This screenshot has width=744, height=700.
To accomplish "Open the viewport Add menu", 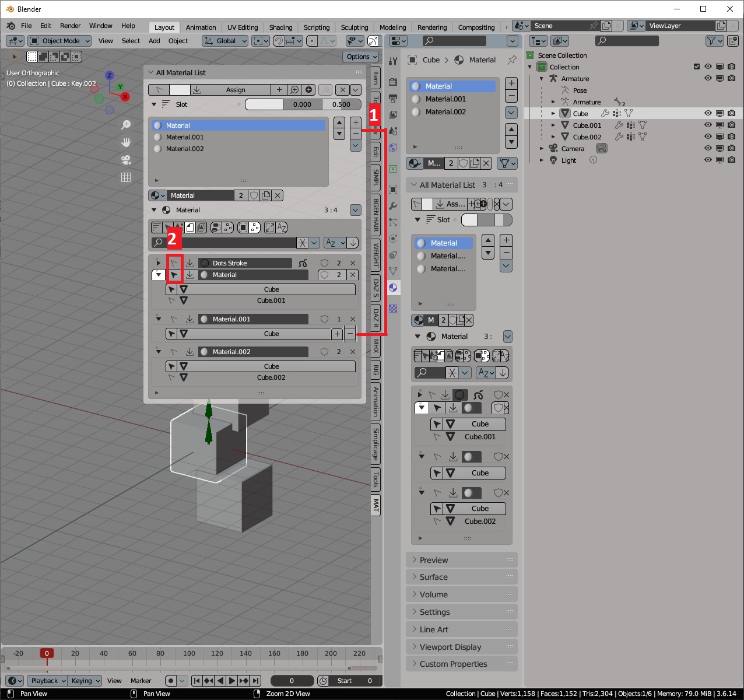I will pyautogui.click(x=155, y=41).
